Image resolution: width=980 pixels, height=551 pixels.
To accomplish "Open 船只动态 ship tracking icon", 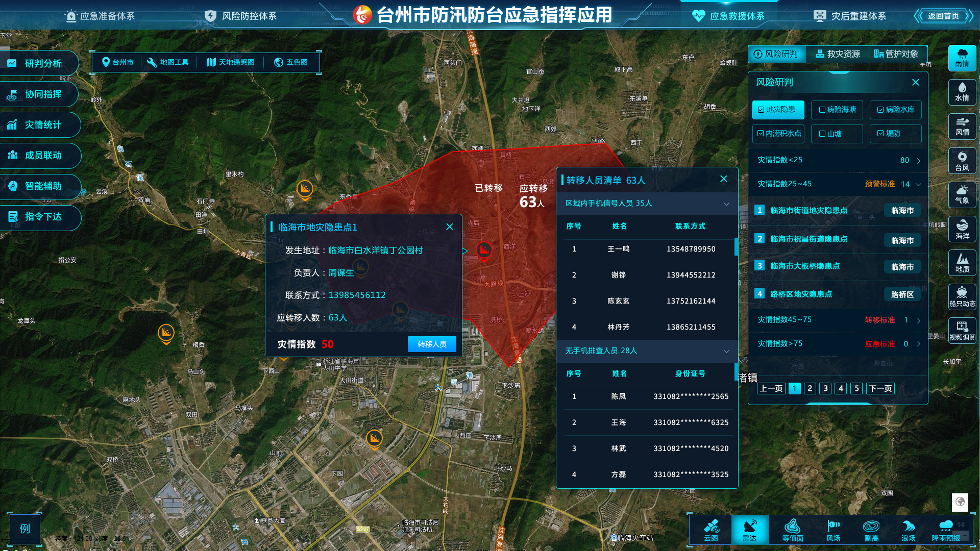I will tap(962, 297).
